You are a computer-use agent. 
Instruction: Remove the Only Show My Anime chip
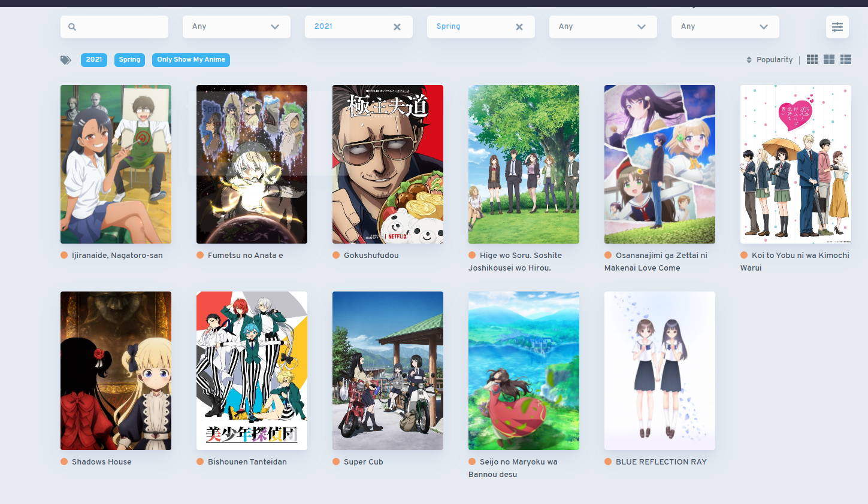191,60
